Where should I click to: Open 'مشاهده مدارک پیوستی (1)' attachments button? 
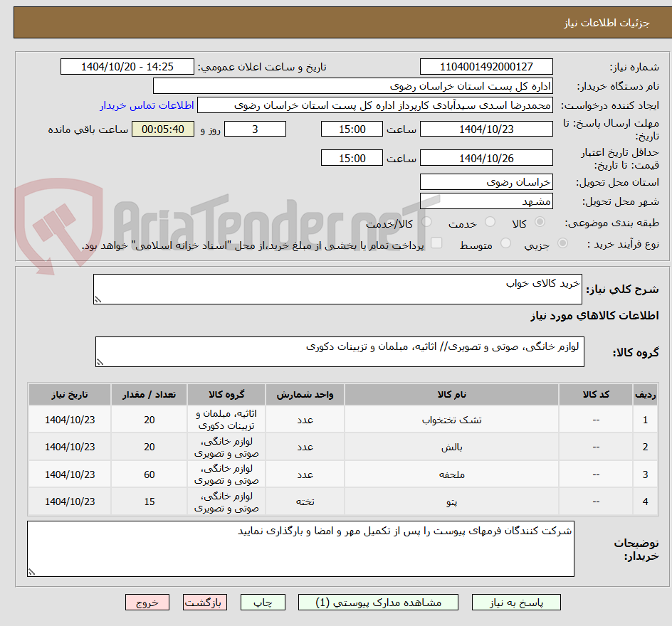coord(378,602)
